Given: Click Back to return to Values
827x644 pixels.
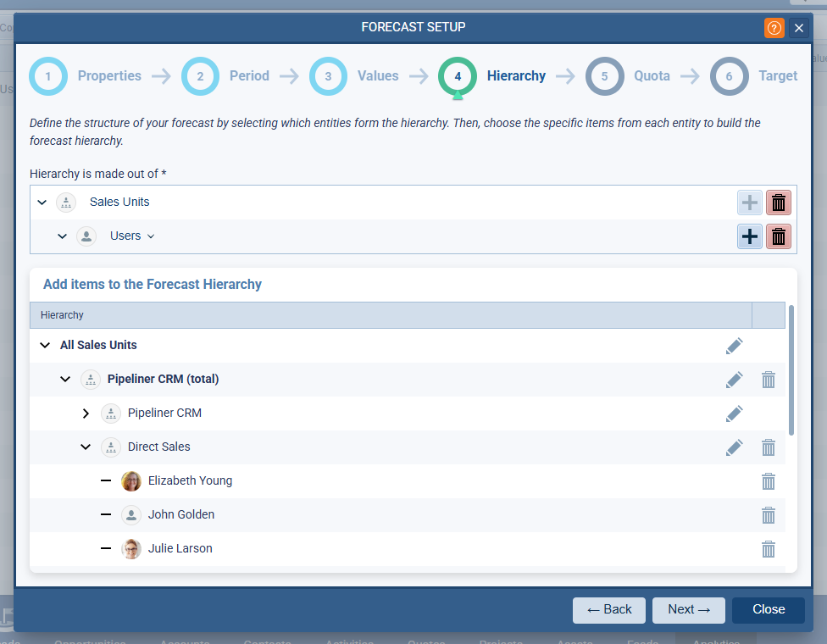Looking at the screenshot, I should [608, 609].
